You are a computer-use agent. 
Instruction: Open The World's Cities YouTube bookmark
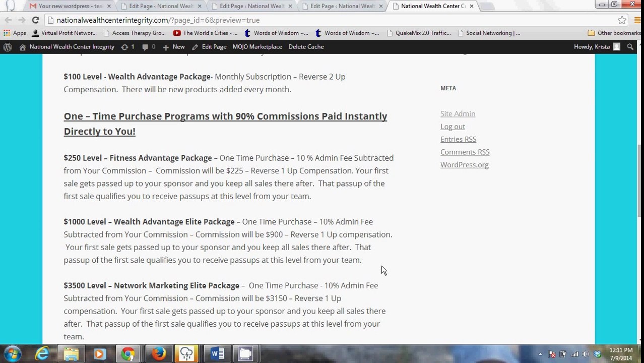(x=205, y=33)
